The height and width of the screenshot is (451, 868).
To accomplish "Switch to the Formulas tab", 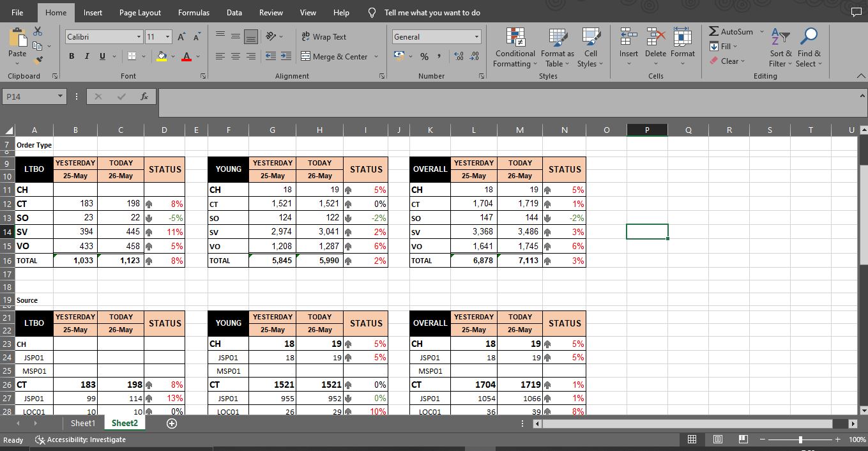I will click(x=194, y=13).
